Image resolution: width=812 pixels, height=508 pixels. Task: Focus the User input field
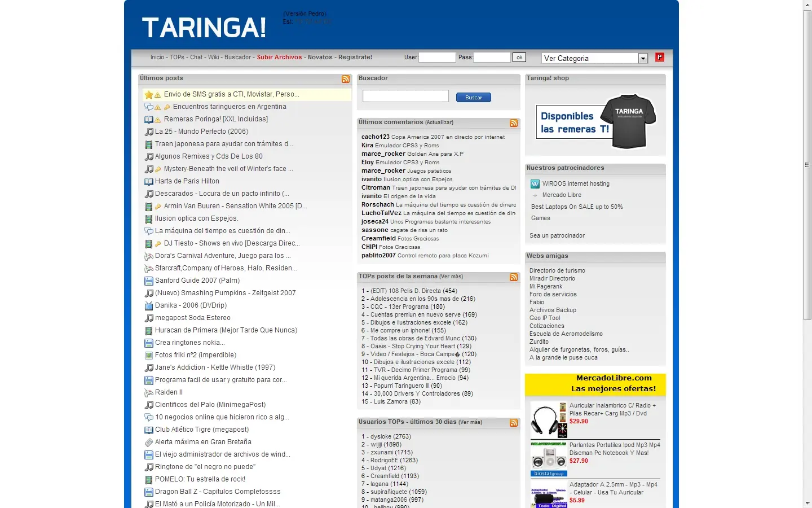tap(437, 57)
